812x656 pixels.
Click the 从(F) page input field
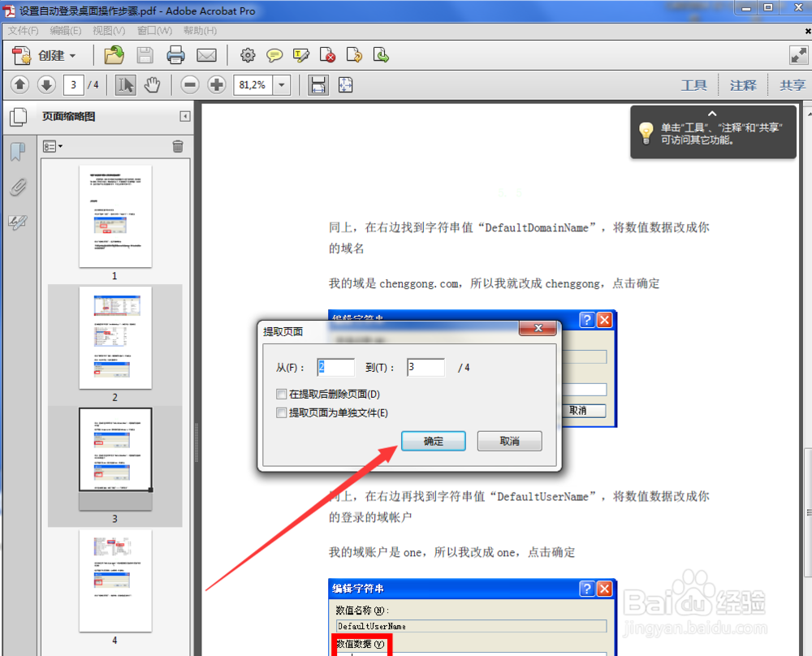336,367
